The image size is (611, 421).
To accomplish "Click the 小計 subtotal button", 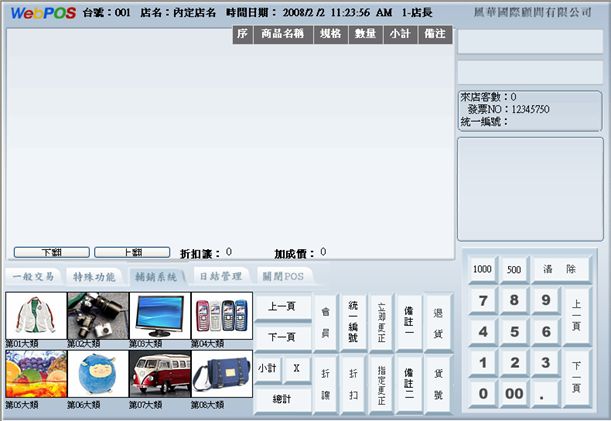I will tap(267, 368).
